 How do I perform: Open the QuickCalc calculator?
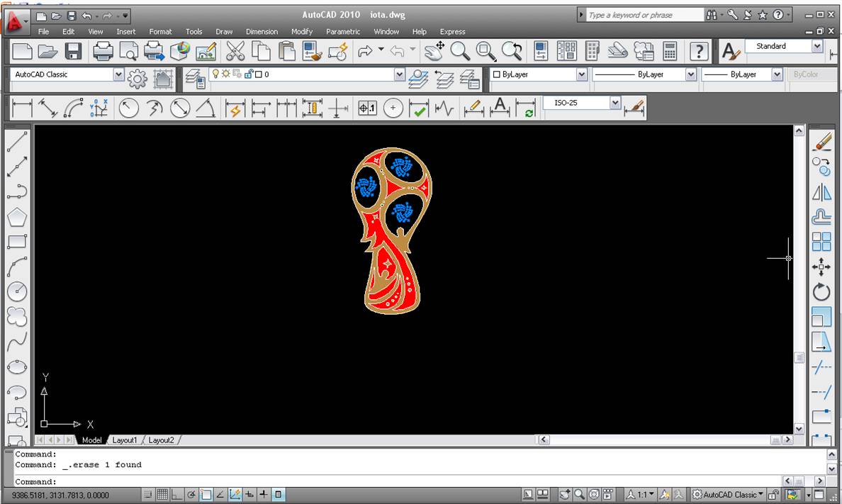pos(670,52)
